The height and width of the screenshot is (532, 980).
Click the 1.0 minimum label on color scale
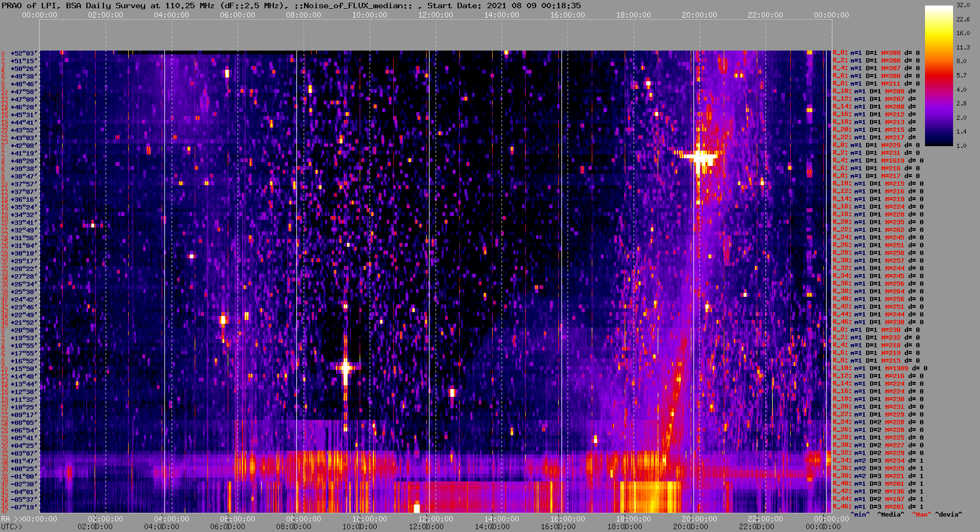pyautogui.click(x=961, y=146)
